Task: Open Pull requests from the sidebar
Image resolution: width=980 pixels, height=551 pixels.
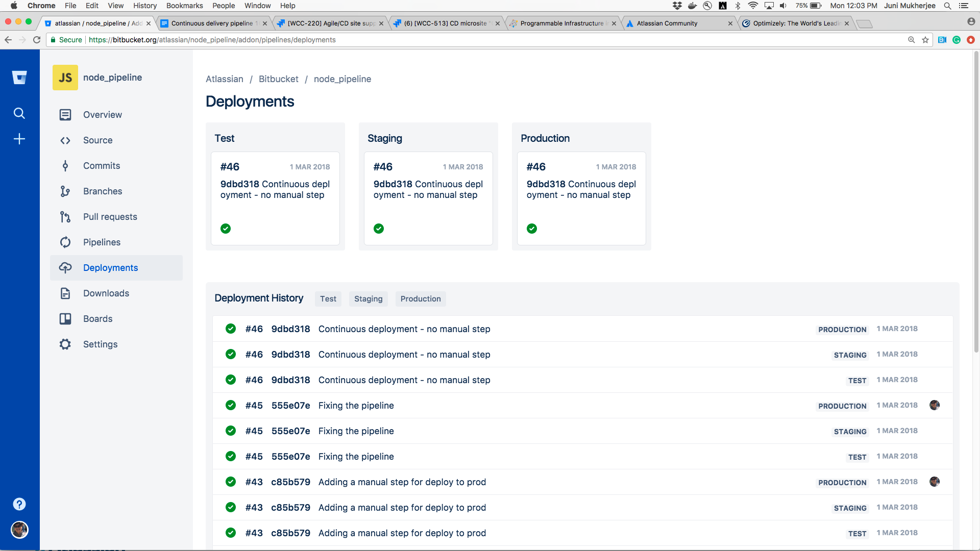Action: [110, 217]
